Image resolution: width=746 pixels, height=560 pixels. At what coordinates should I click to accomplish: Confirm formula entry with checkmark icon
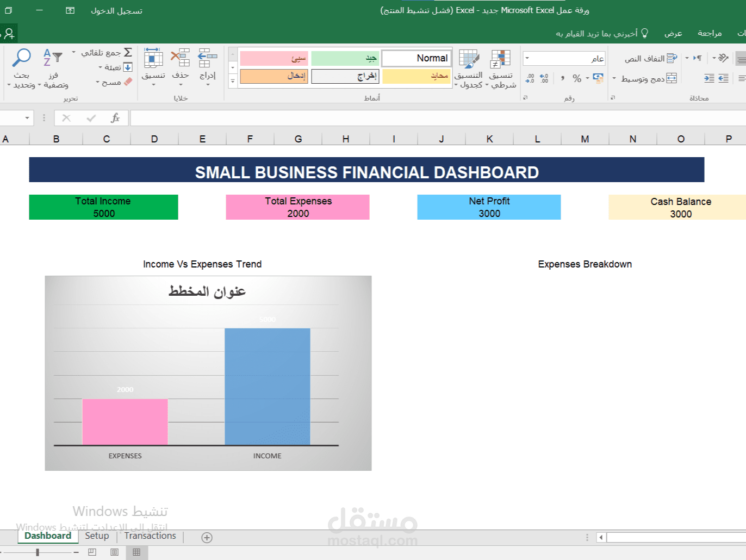pyautogui.click(x=91, y=118)
